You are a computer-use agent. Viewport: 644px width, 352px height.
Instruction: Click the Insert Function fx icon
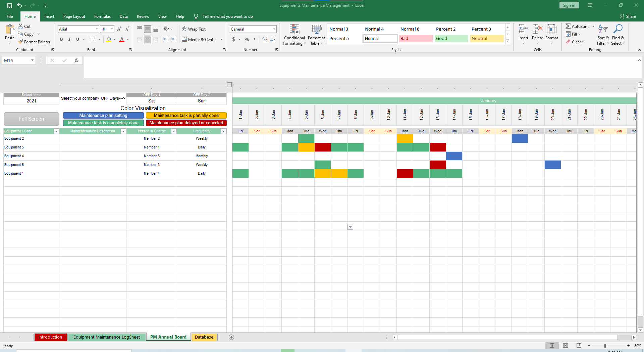(76, 60)
